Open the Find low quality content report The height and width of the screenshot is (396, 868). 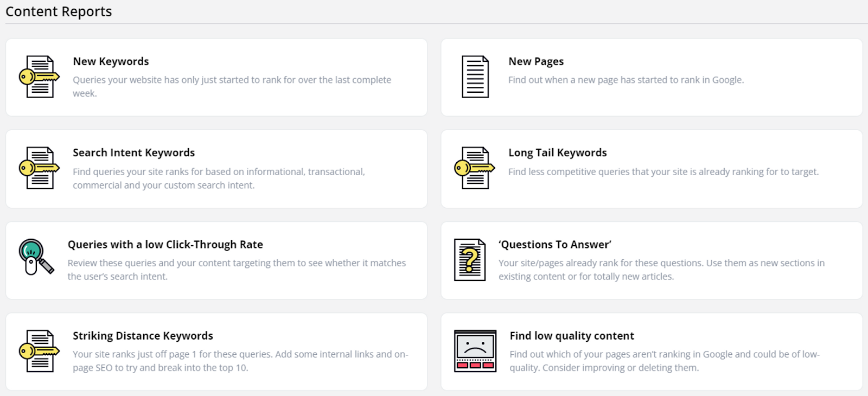572,336
